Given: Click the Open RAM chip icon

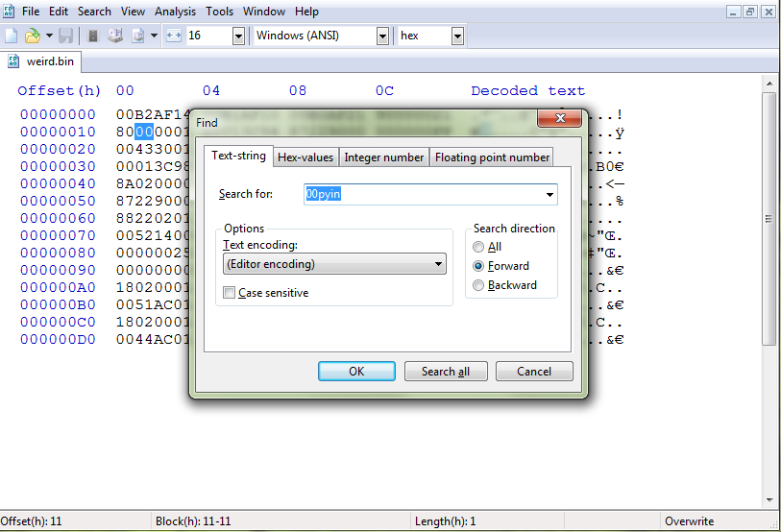Looking at the screenshot, I should pos(92,36).
